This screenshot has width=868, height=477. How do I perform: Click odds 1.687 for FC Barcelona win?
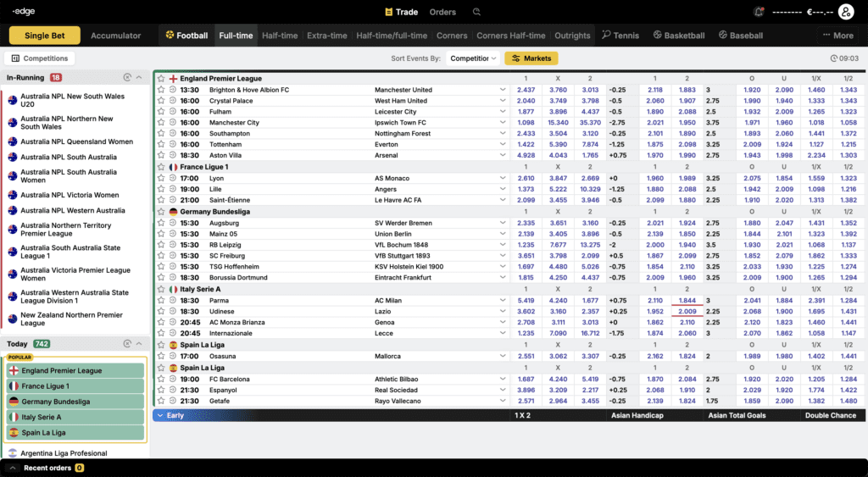(526, 379)
